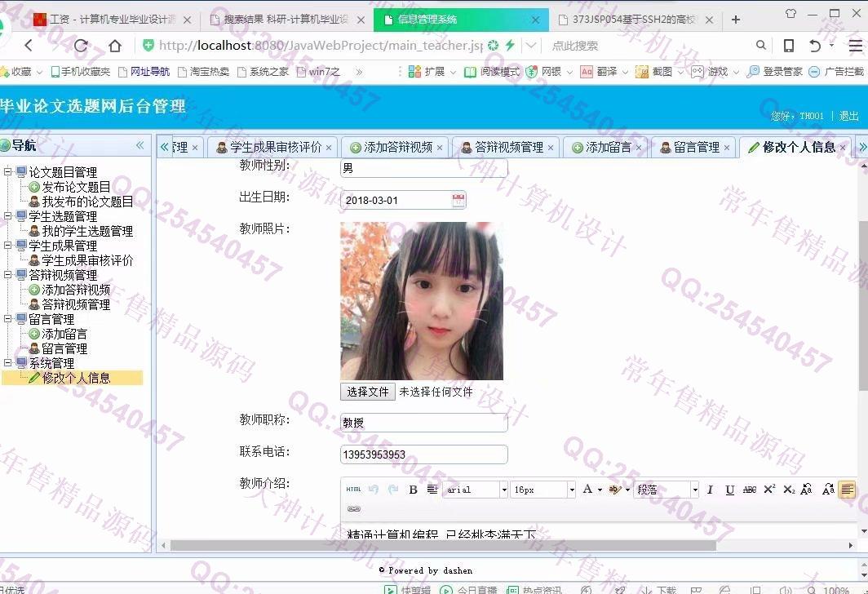
Task: Switch to the 修改个人信息 tab
Action: (795, 147)
